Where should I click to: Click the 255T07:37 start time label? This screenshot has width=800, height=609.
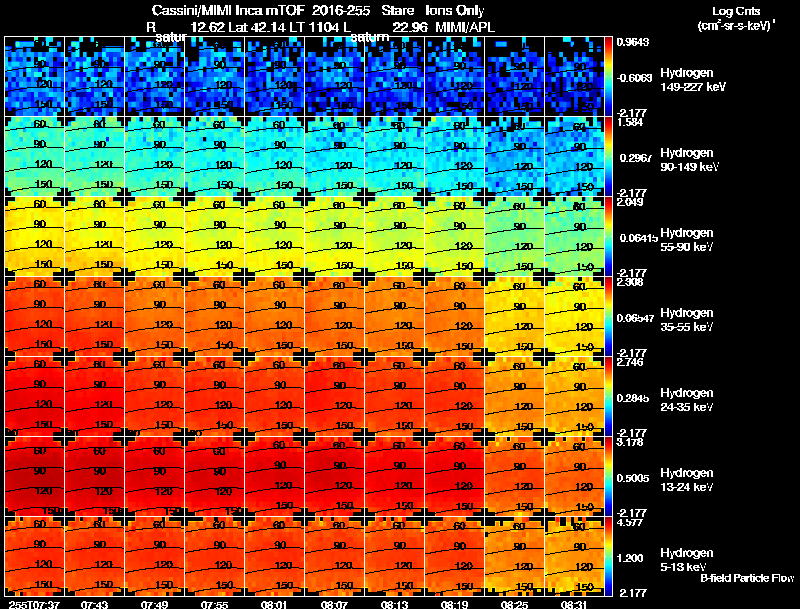34,604
